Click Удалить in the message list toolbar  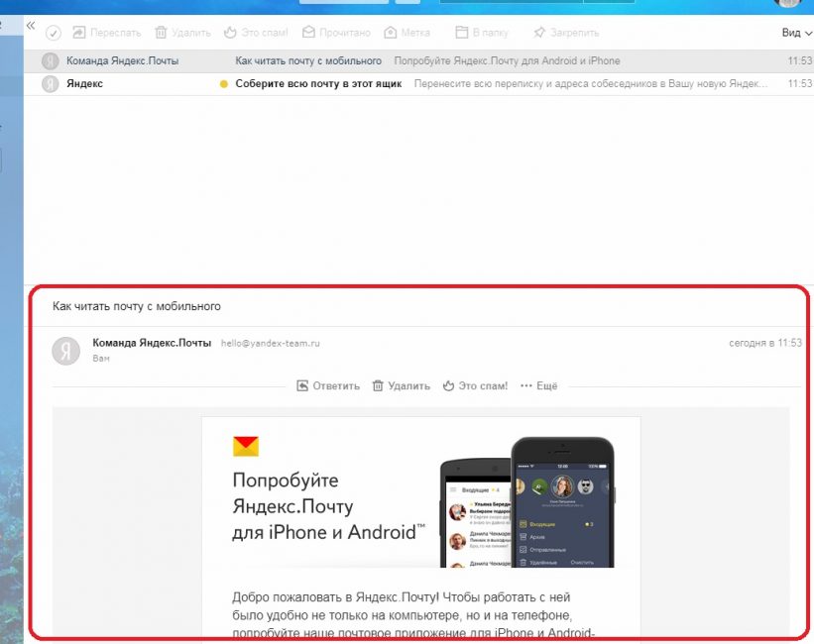(183, 33)
